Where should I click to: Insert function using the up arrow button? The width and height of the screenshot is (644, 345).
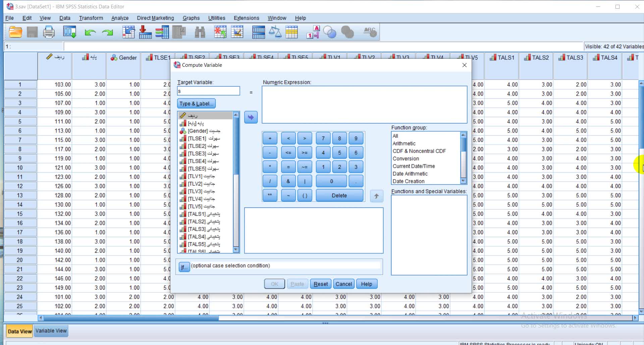point(376,196)
